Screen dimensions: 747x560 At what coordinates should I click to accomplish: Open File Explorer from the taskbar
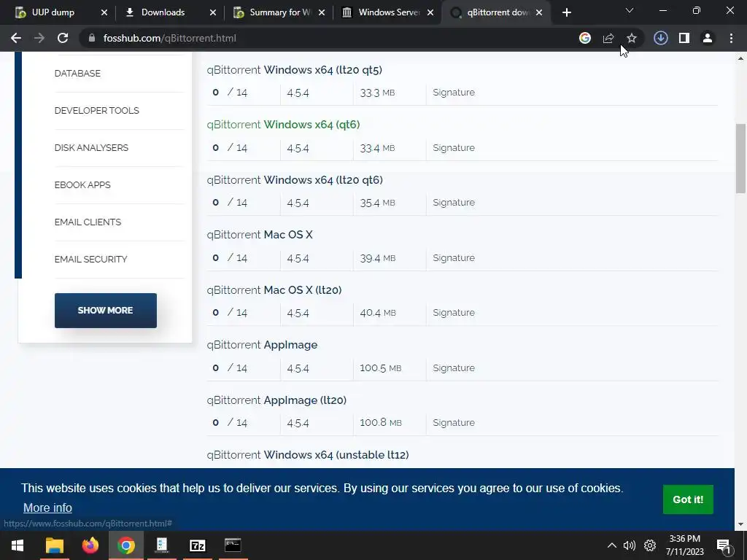click(54, 545)
